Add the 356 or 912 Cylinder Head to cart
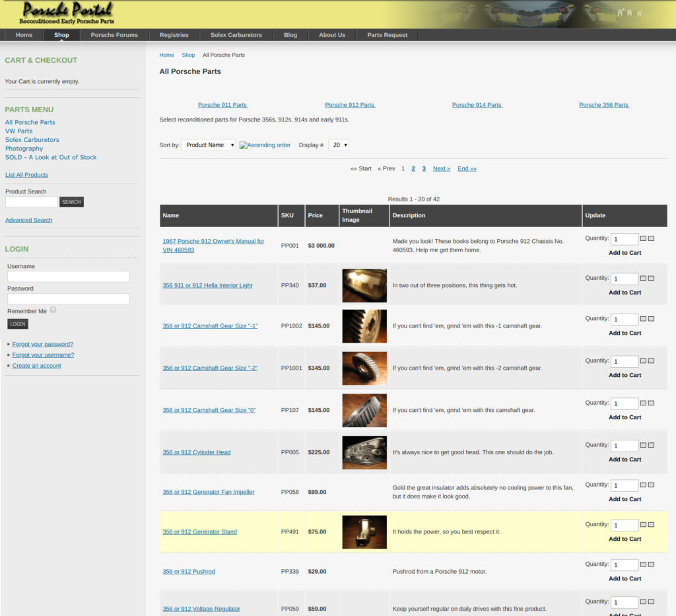 [625, 459]
